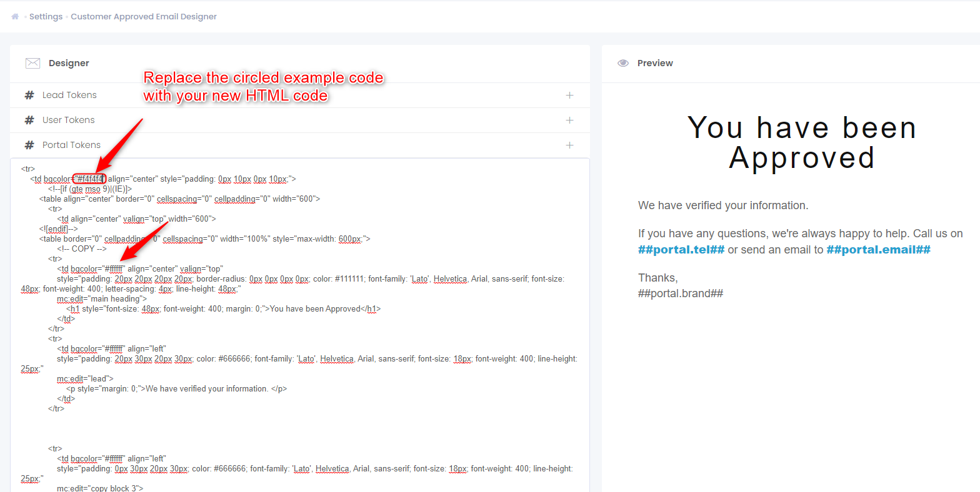Click the 'You have been Approved' h1 code line
Screen dimensions: 980x492
pyautogui.click(x=223, y=308)
